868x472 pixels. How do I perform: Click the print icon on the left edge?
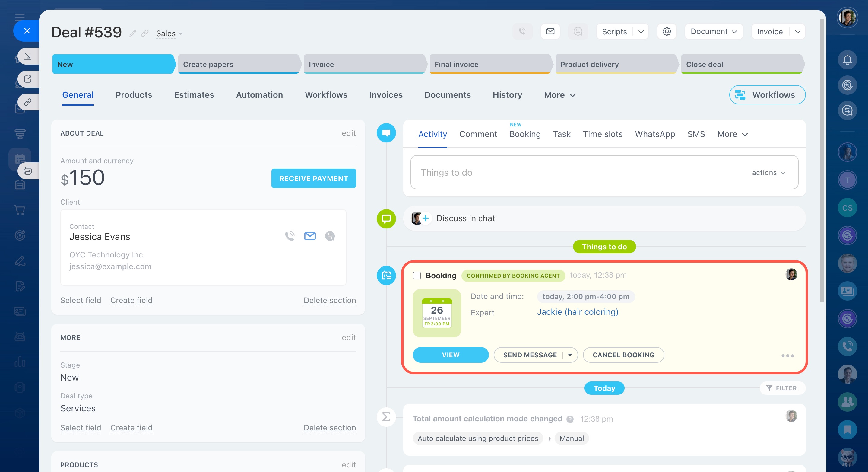point(28,171)
